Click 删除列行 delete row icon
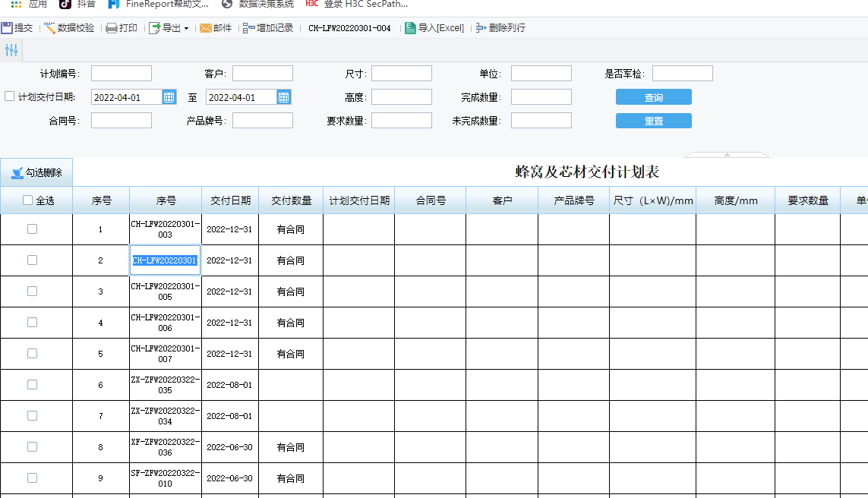 481,27
